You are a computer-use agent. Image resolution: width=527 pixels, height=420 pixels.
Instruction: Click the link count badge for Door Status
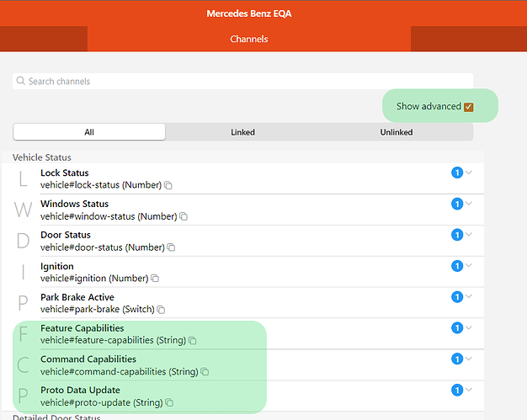pyautogui.click(x=457, y=235)
